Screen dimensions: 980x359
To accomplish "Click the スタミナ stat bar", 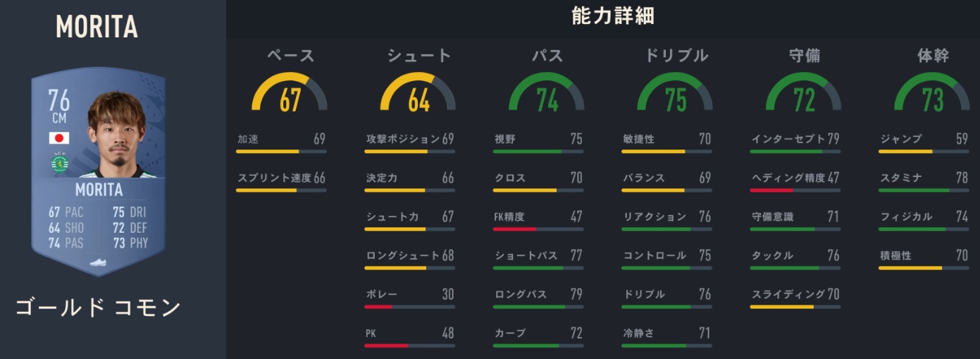I will (924, 190).
